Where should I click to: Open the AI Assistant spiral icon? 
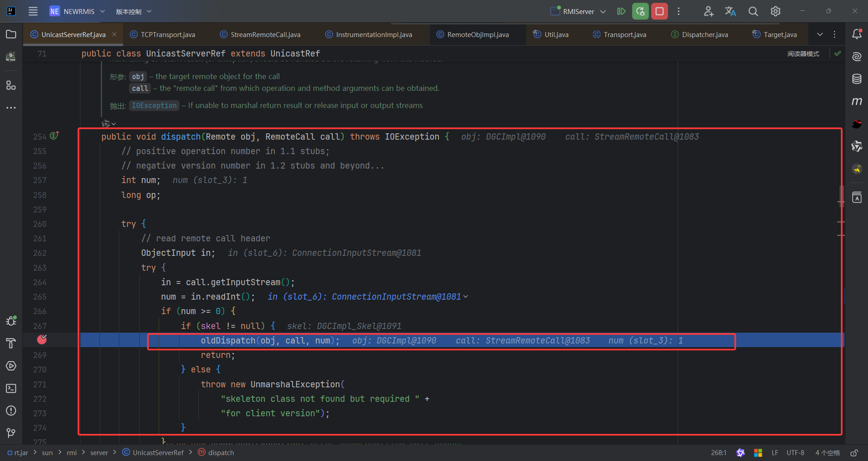coord(857,56)
